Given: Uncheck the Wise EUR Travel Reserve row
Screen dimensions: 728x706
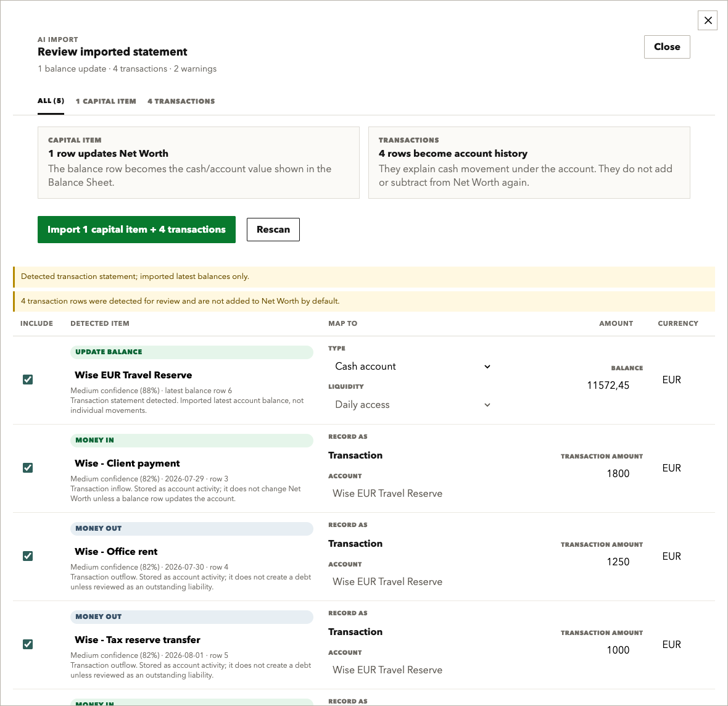Looking at the screenshot, I should [x=28, y=380].
